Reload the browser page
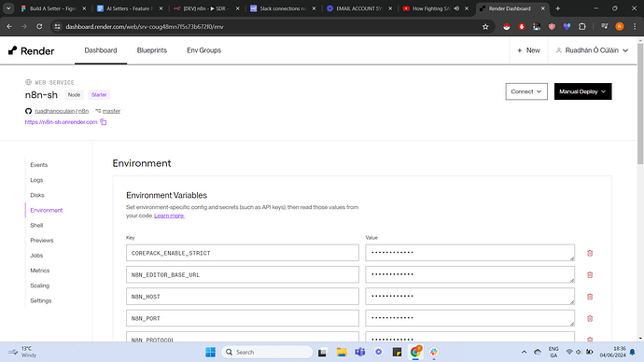 39,27
